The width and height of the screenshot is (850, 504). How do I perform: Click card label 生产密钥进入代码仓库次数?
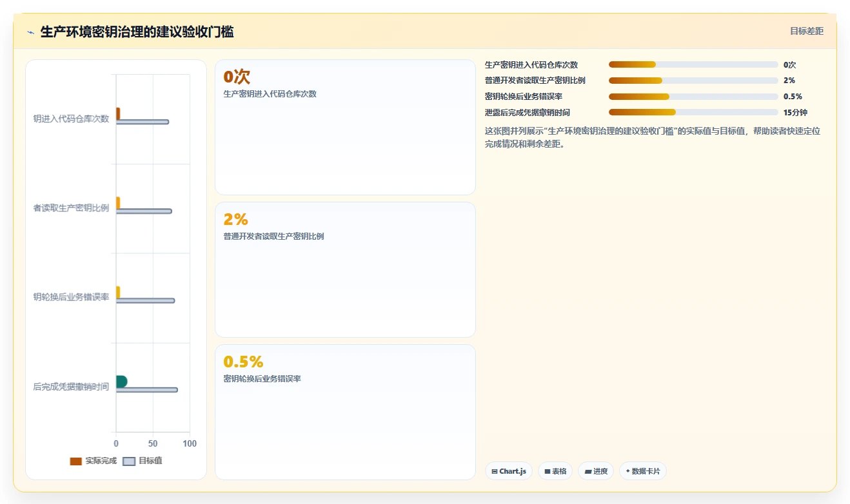click(270, 94)
